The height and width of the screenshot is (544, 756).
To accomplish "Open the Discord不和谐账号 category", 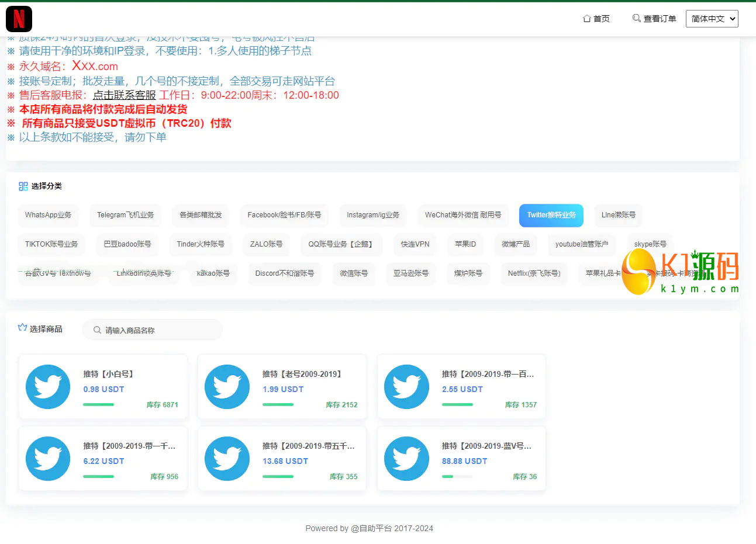I will point(284,273).
